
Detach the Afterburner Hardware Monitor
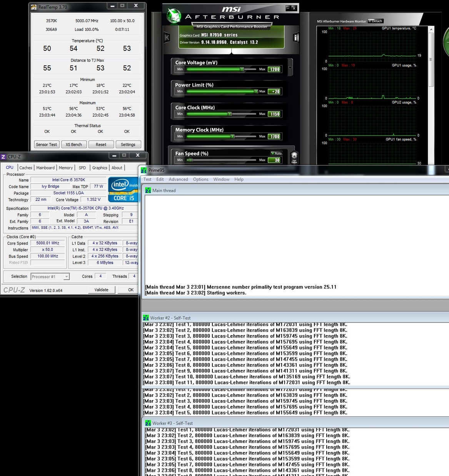pos(376,21)
